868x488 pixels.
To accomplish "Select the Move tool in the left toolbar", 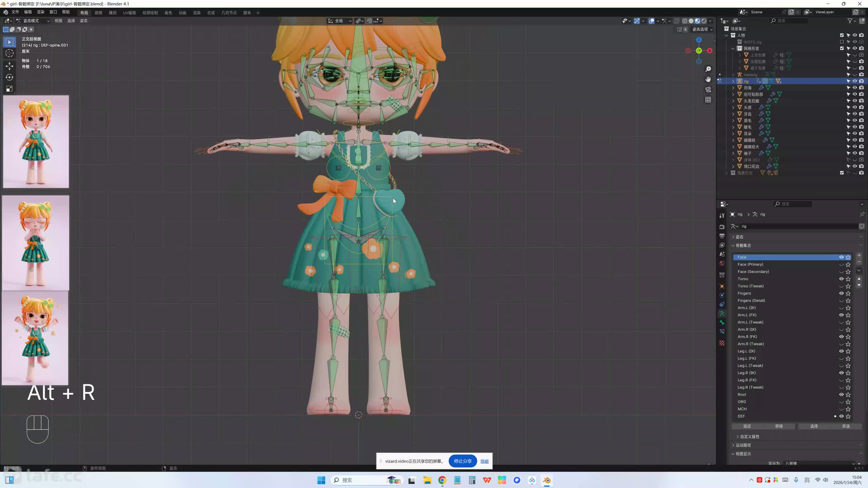I will (x=9, y=66).
